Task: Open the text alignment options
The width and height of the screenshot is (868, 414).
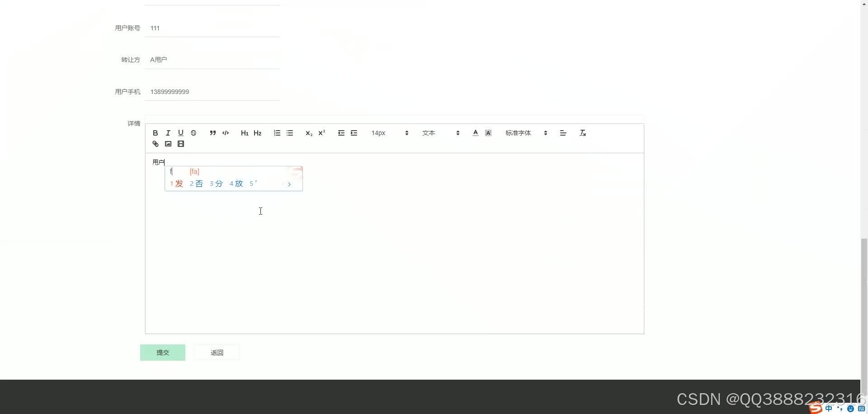Action: (x=563, y=133)
